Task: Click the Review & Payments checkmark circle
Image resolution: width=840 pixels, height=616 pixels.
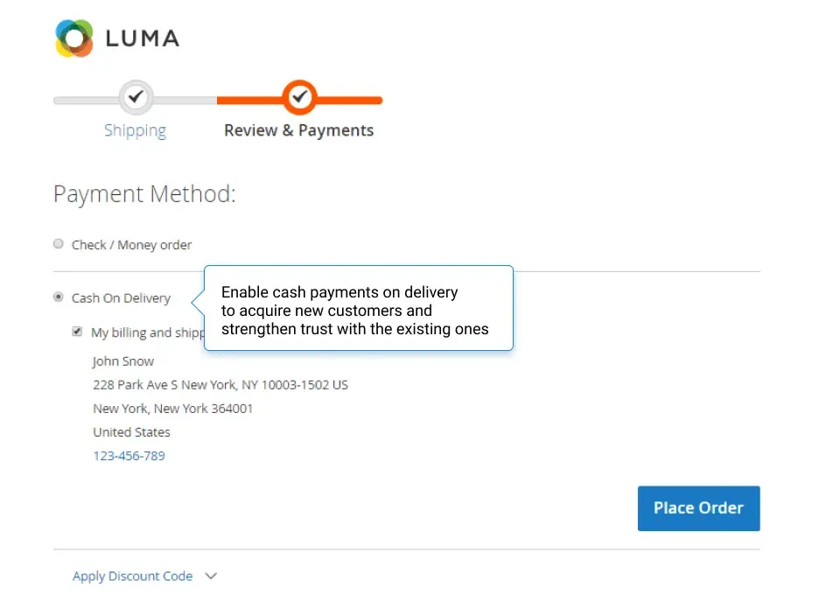Action: click(299, 97)
